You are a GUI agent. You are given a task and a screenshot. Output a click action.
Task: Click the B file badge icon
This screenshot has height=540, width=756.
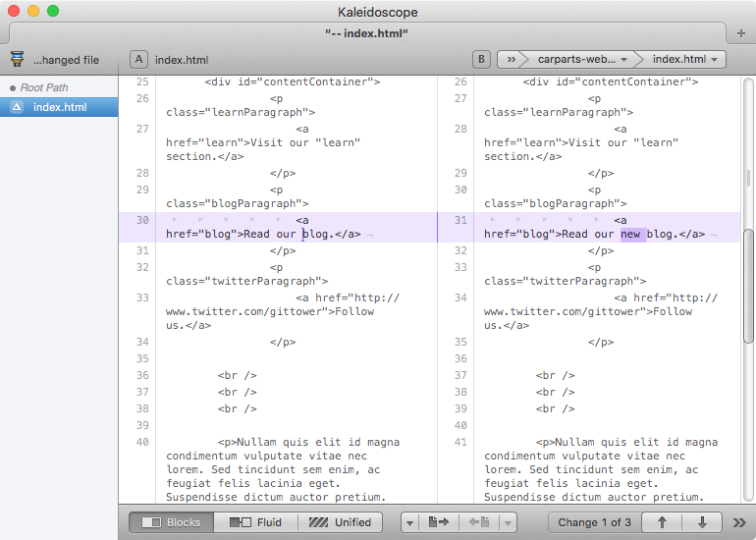pyautogui.click(x=481, y=60)
